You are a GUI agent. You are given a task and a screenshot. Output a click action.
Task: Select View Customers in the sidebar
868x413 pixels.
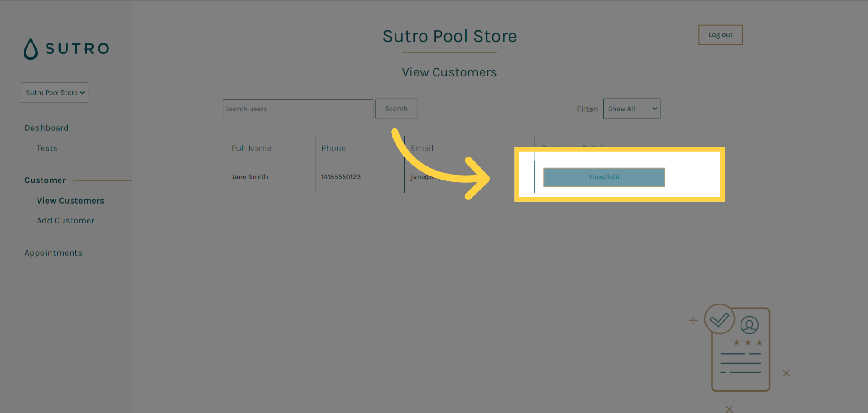click(71, 200)
